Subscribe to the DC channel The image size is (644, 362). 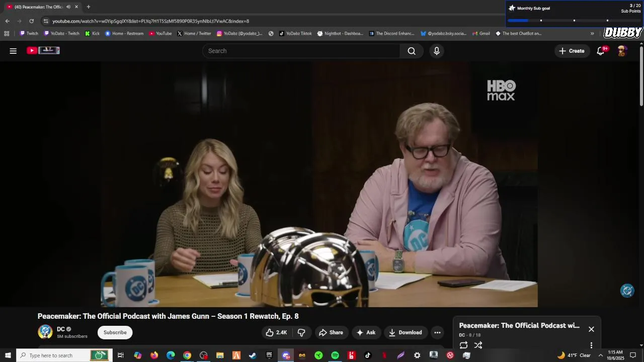coord(115,332)
